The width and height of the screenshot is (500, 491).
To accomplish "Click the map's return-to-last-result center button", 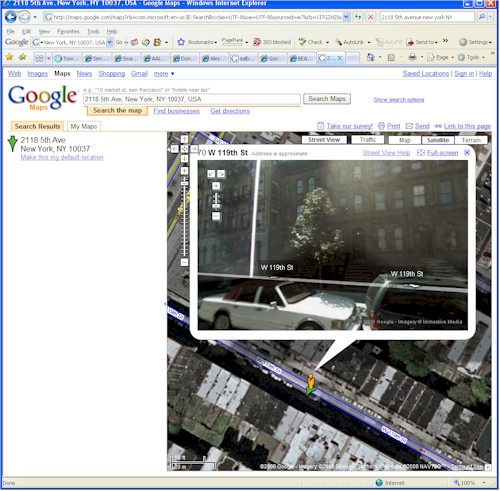I will [184, 149].
